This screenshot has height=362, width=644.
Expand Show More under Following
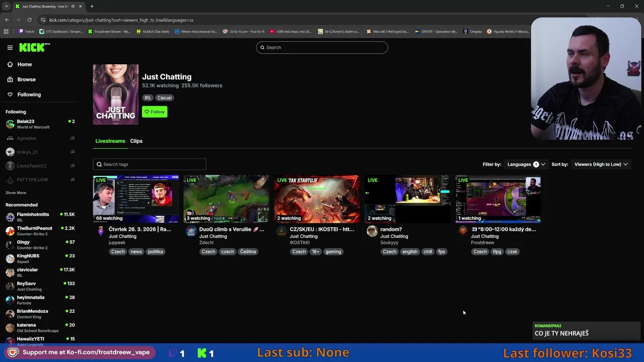pyautogui.click(x=16, y=193)
